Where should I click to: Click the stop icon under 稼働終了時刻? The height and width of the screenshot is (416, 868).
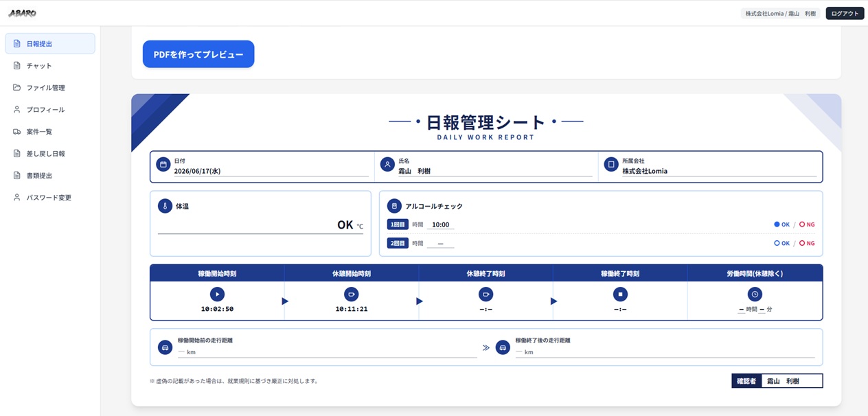pyautogui.click(x=620, y=294)
